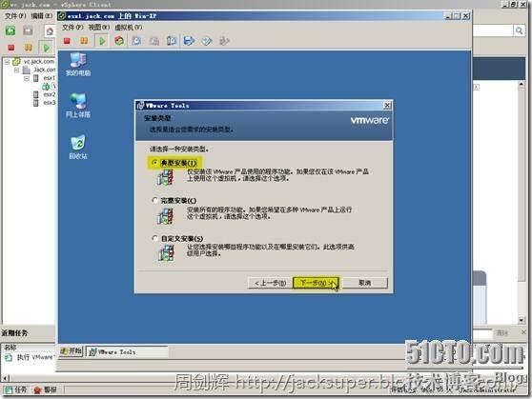This screenshot has width=532, height=399.
Task: Click VMware Tools taskbar button in the VM
Action: pyautogui.click(x=127, y=352)
